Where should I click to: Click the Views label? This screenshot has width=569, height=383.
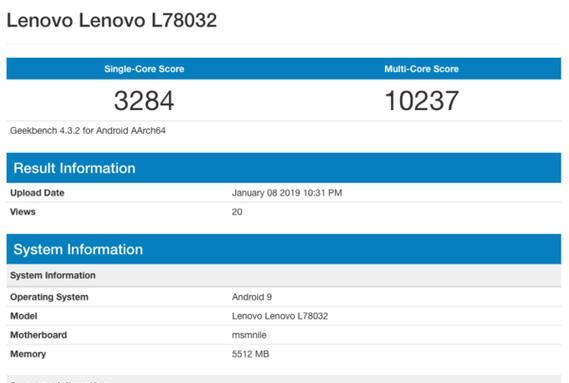coord(22,212)
